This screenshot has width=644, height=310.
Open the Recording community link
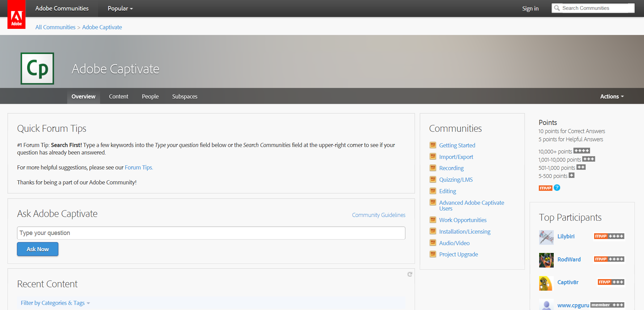click(x=451, y=168)
